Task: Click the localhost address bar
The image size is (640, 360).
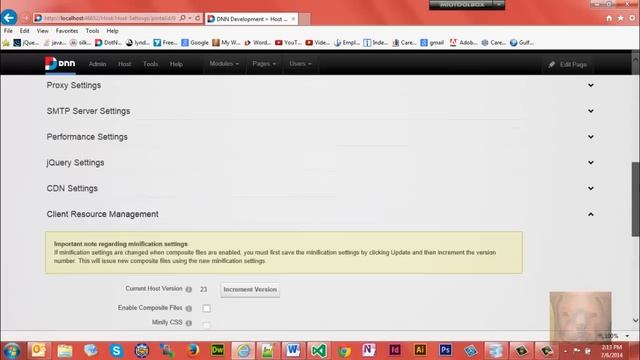Action: [109, 18]
